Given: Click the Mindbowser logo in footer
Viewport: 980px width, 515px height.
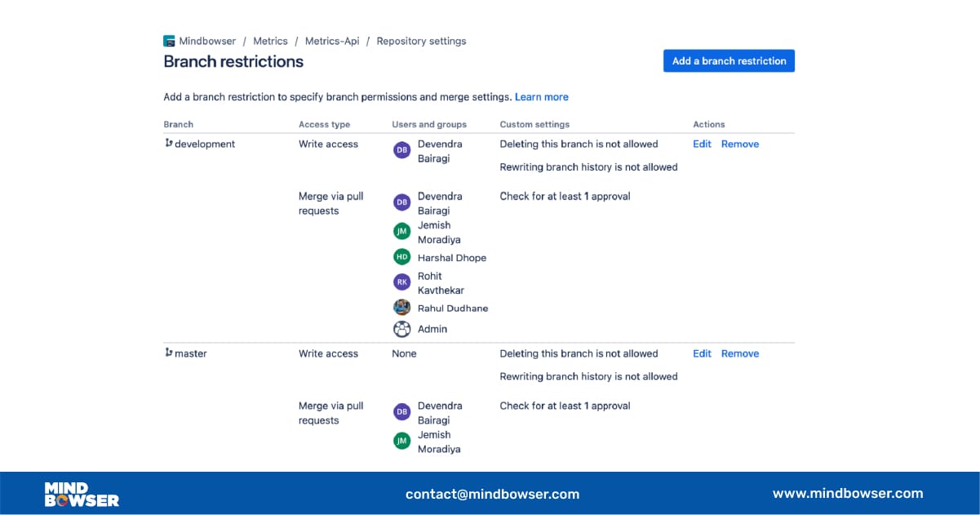Looking at the screenshot, I should coord(82,494).
